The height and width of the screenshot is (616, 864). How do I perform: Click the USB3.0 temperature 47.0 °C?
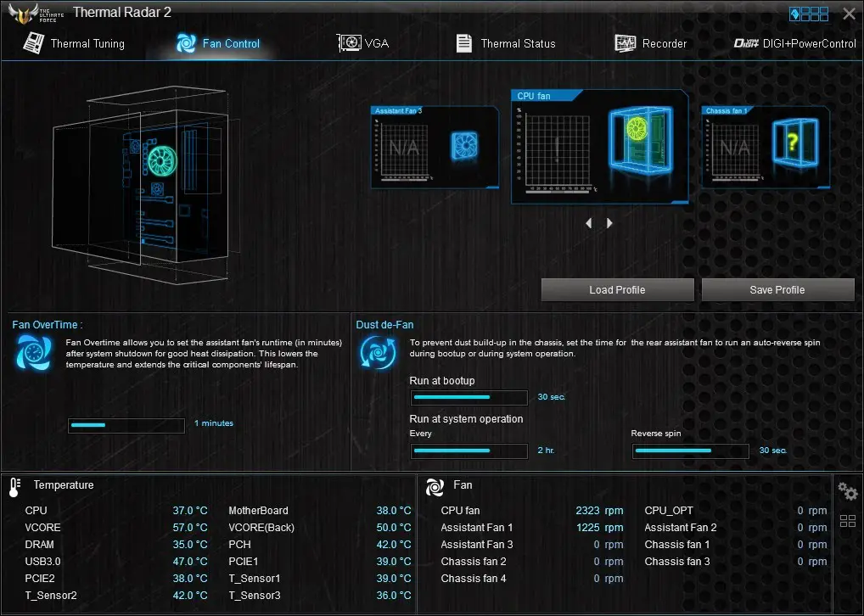coord(190,562)
